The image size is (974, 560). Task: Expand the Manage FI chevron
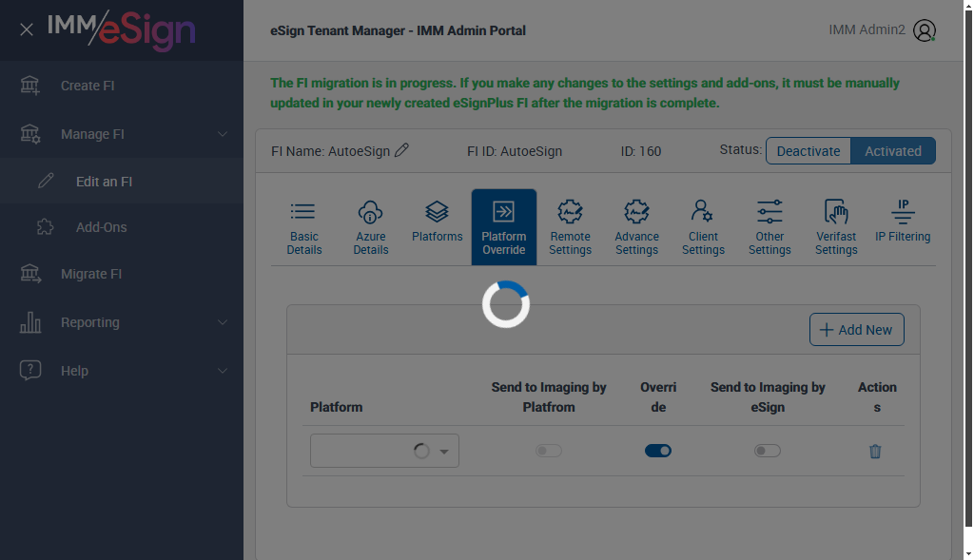(222, 134)
